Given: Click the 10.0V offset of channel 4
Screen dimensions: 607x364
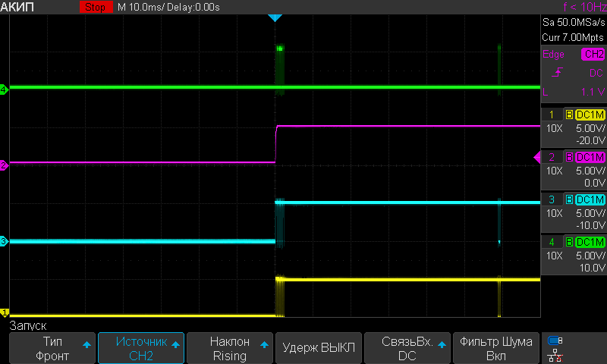Looking at the screenshot, I should click(593, 268).
